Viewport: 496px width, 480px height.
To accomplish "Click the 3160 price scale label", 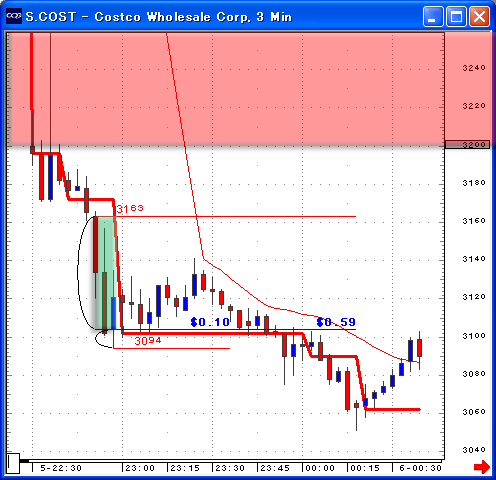I will [x=474, y=221].
